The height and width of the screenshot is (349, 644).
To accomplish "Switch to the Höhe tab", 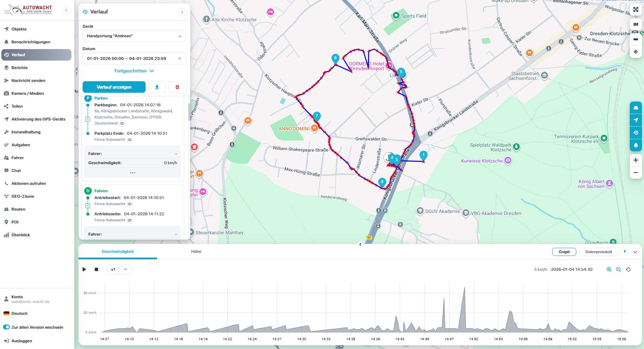I will coord(196,252).
